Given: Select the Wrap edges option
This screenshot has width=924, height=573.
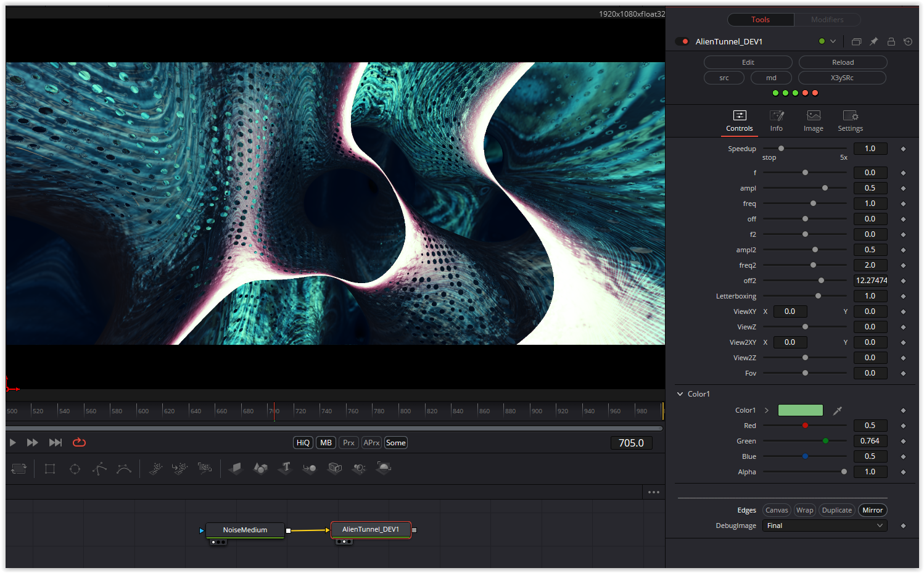Looking at the screenshot, I should coord(804,510).
